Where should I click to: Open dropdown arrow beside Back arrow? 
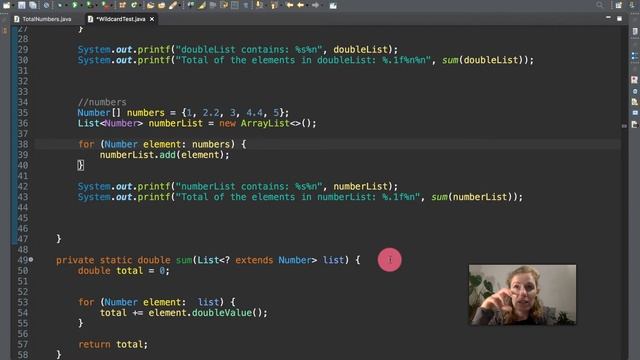click(x=307, y=5)
